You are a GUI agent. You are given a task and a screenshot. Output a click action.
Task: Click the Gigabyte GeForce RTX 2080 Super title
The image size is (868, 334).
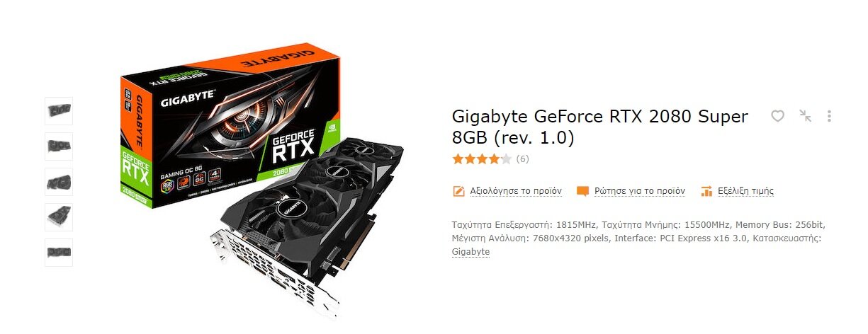pos(599,127)
